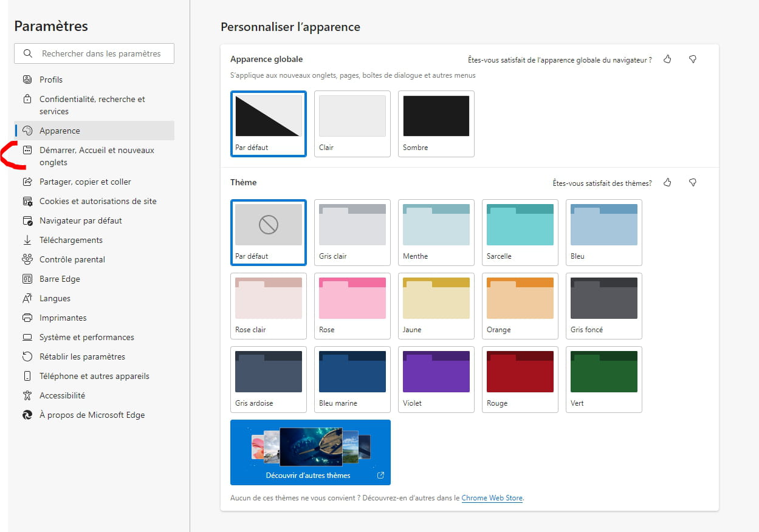Choose the Orange theme

pos(520,306)
